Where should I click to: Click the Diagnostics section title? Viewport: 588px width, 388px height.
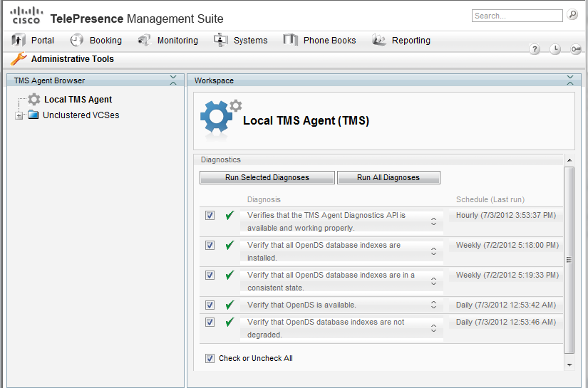220,159
